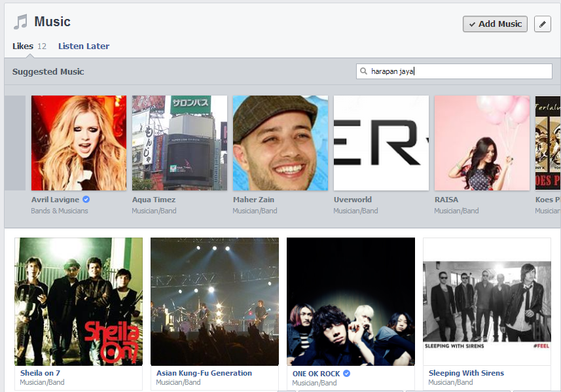Screen dimensions: 561x392
Task: Click the magnifier icon in search box
Action: click(363, 71)
